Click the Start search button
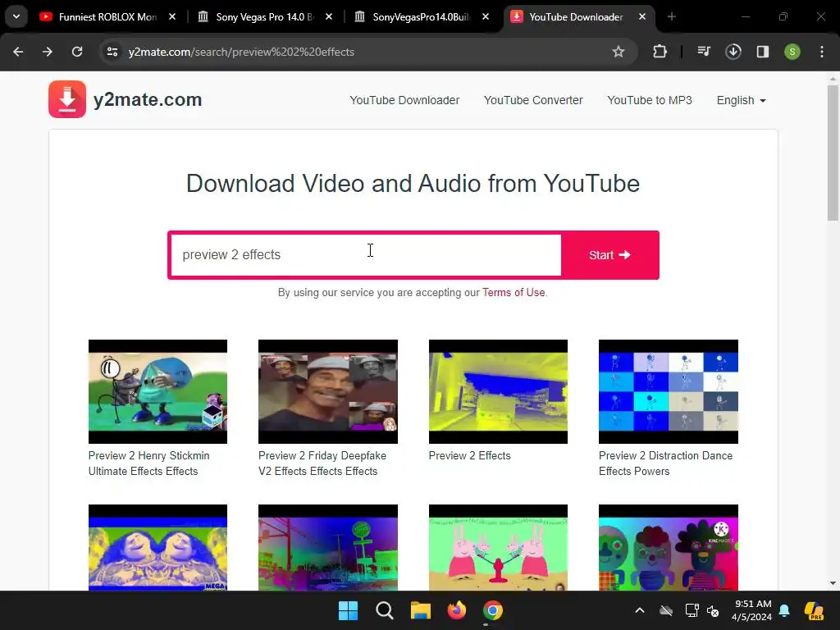The image size is (840, 630). [x=609, y=255]
